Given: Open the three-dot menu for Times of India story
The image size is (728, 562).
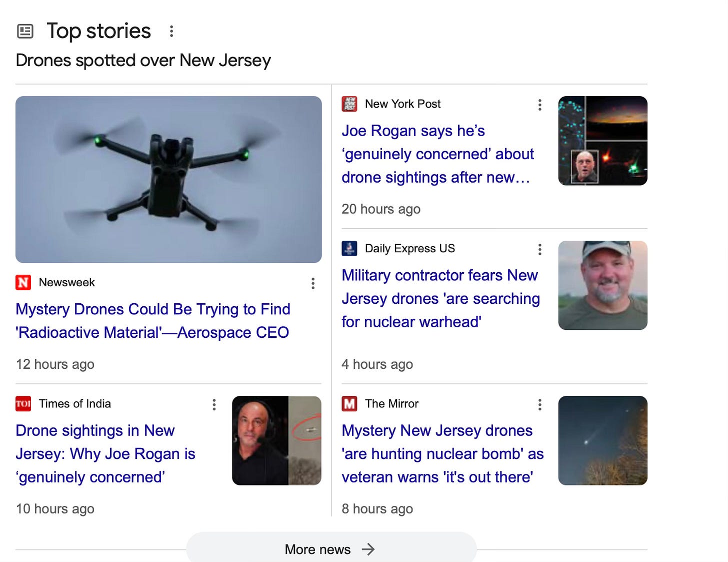Looking at the screenshot, I should pos(214,404).
